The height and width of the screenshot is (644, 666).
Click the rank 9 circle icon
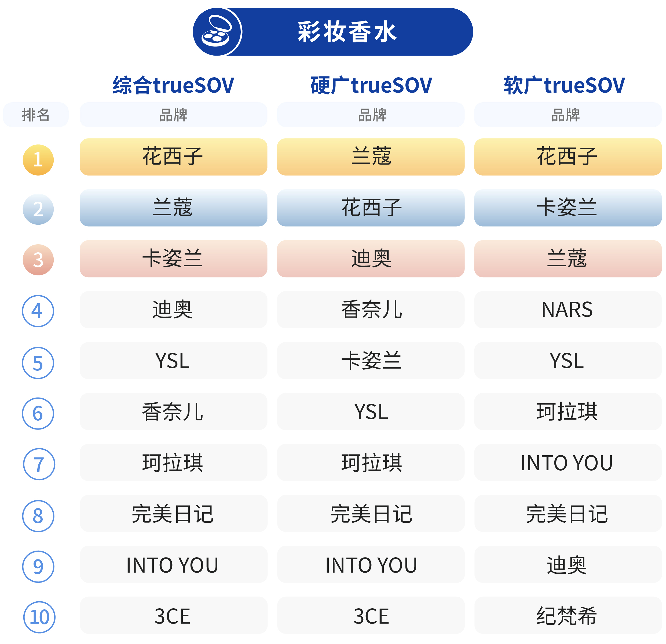[x=38, y=566]
